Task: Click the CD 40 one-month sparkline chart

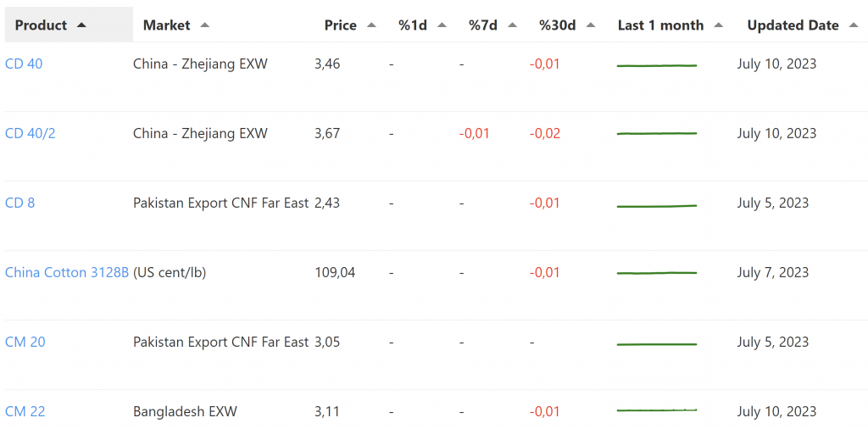Action: (x=657, y=64)
